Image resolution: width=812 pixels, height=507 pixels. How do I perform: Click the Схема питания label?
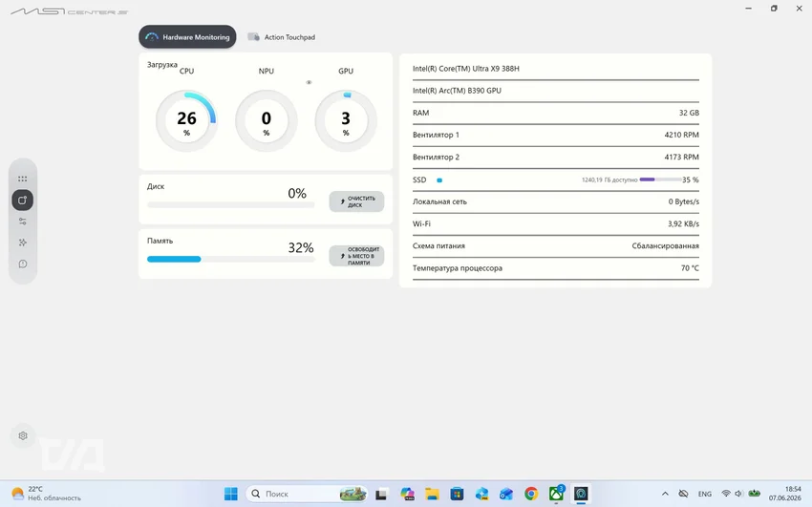(438, 246)
